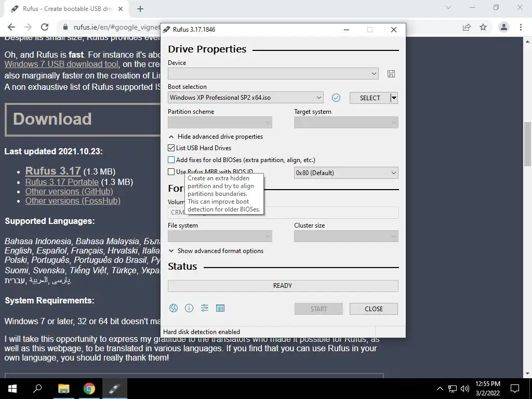This screenshot has width=532, height=399.
Task: Enable Add fixes for old BIOSes
Action: click(171, 160)
